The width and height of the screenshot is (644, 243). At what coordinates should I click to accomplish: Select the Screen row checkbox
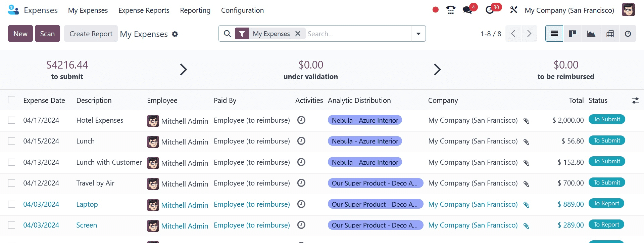coord(12,225)
